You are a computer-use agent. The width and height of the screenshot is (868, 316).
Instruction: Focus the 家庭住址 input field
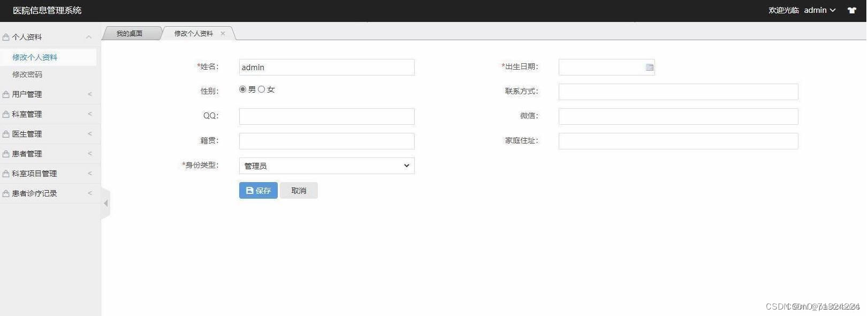[678, 141]
